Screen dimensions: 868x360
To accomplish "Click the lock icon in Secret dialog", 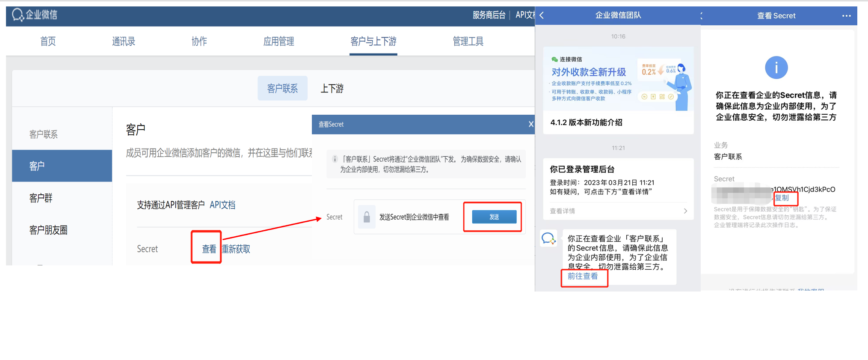I will (x=367, y=217).
